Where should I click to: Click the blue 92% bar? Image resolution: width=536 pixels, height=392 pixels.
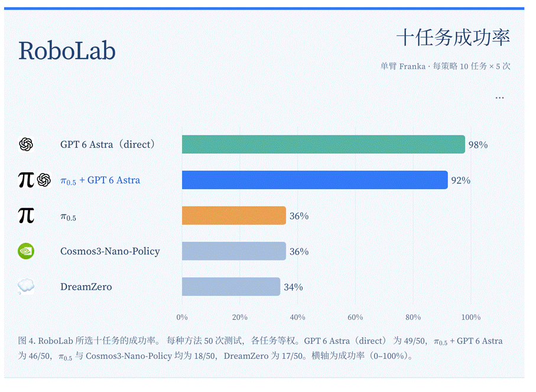point(315,180)
